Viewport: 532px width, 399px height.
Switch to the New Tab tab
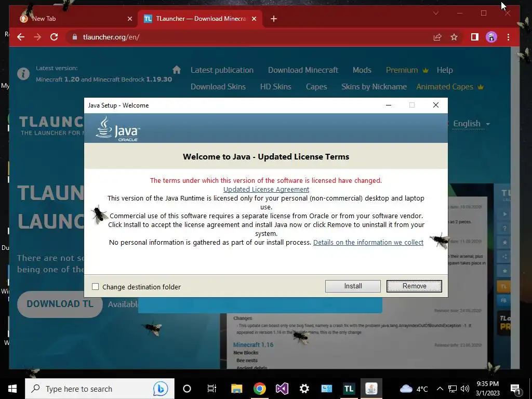74,19
